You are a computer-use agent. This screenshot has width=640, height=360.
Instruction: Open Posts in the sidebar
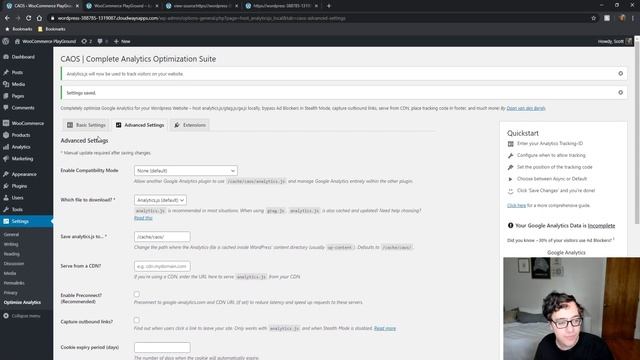pos(17,72)
